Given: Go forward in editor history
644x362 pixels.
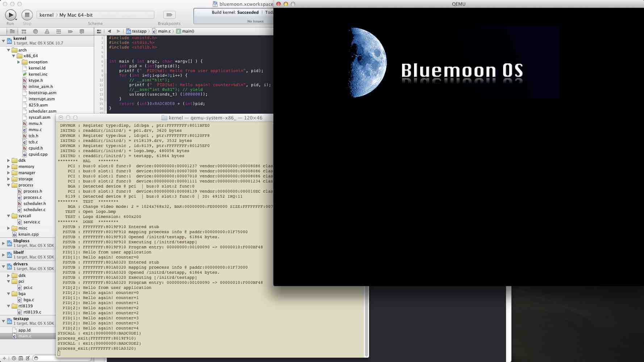Looking at the screenshot, I should [118, 31].
